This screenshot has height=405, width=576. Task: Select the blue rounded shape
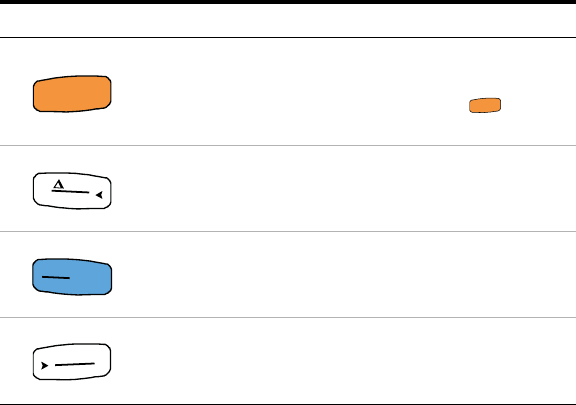click(x=72, y=276)
